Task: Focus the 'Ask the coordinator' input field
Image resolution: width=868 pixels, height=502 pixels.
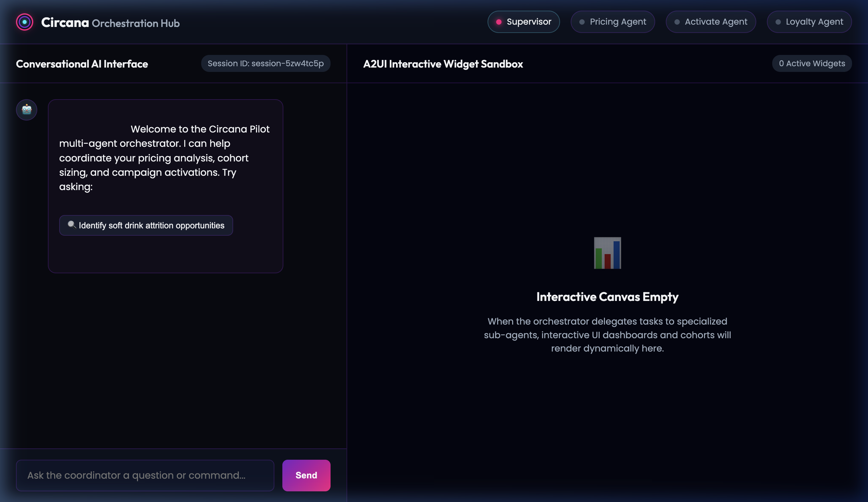Action: [x=145, y=475]
